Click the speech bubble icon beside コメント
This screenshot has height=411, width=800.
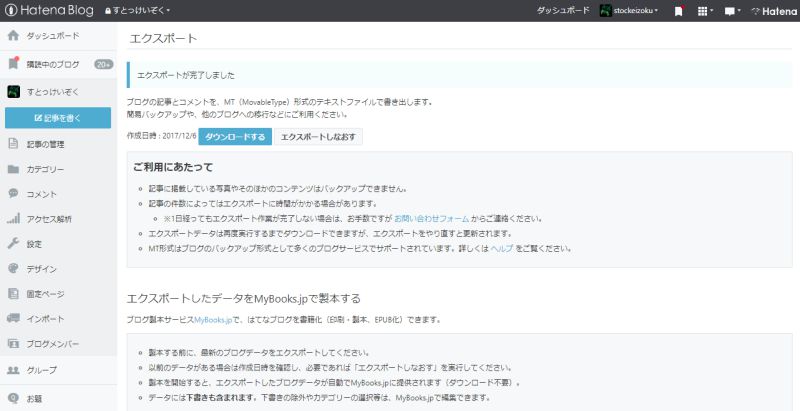click(13, 193)
